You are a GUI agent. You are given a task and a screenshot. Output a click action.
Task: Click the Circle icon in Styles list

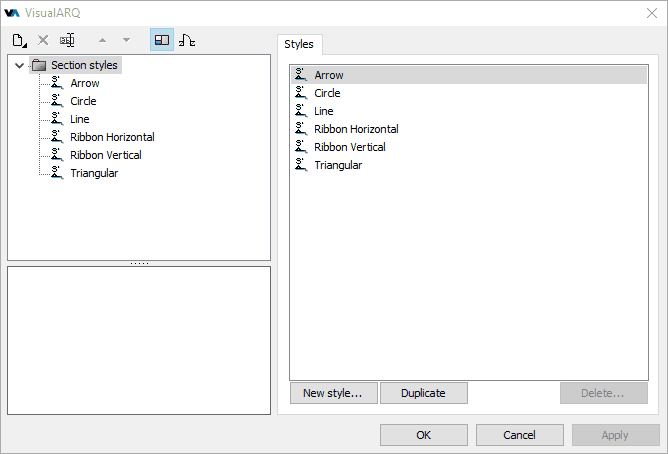click(301, 92)
